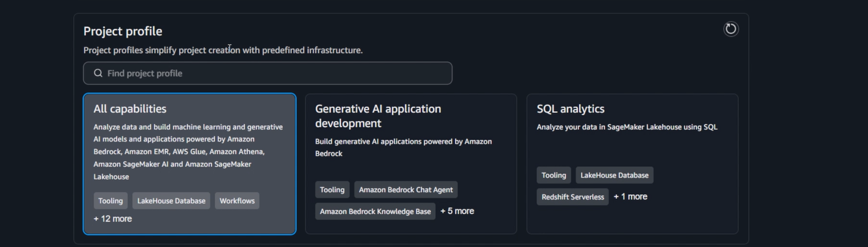The image size is (868, 247).
Task: Click the Workflows tag
Action: pos(237,201)
